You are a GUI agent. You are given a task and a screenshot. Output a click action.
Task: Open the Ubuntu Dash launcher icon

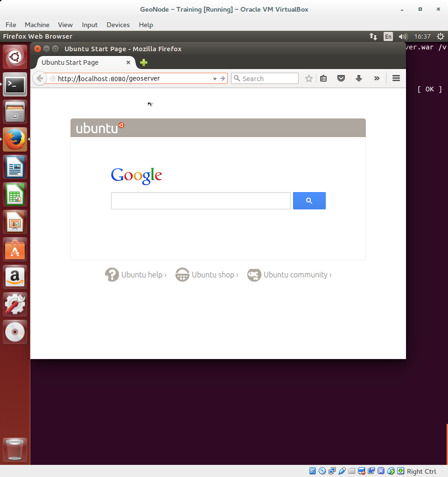tap(15, 57)
